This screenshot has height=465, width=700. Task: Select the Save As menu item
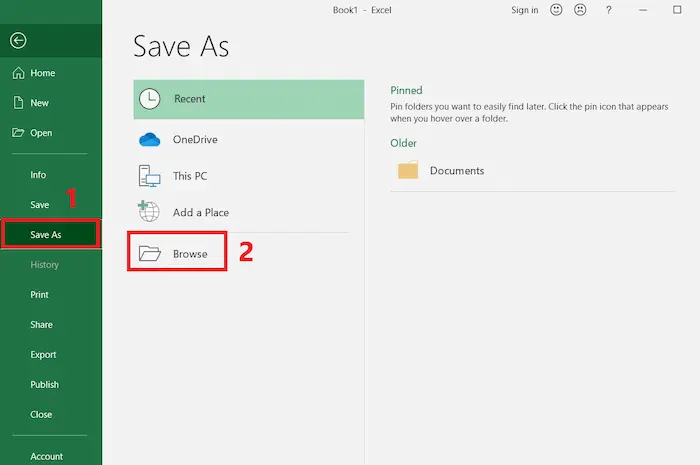pyautogui.click(x=51, y=234)
